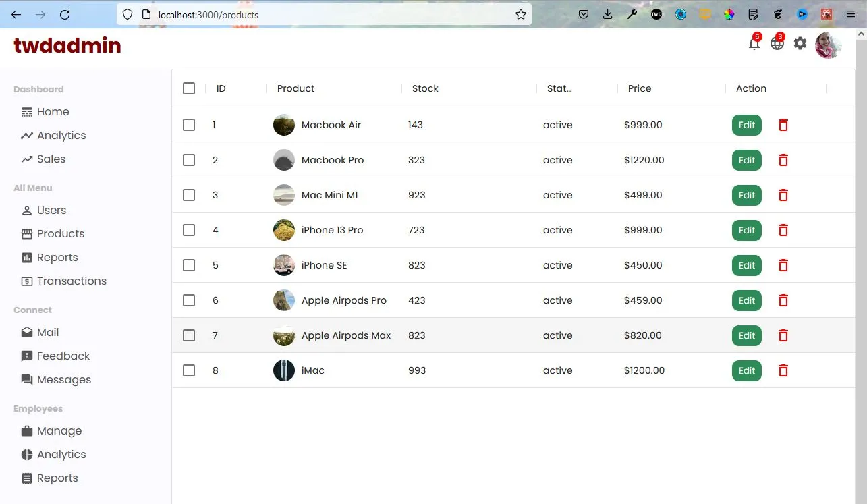Click the wrench extension icon

click(632, 14)
